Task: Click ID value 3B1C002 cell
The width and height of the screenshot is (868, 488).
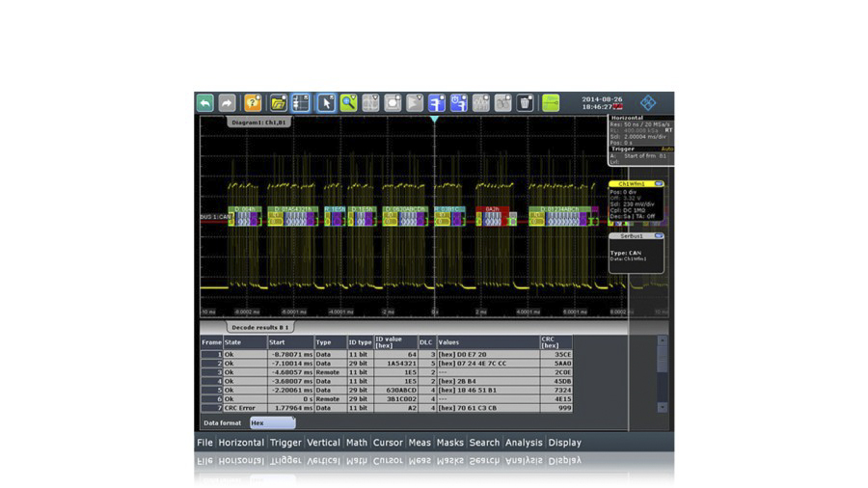Action: coord(395,399)
